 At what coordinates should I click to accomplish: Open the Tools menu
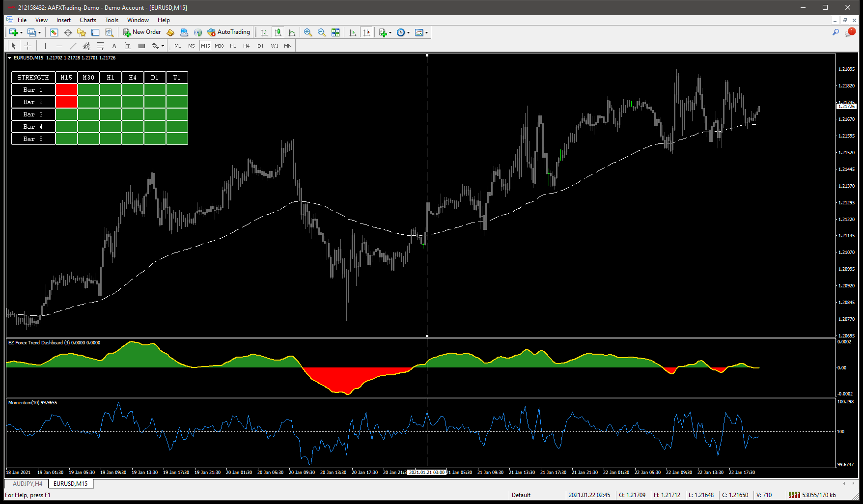coord(111,20)
